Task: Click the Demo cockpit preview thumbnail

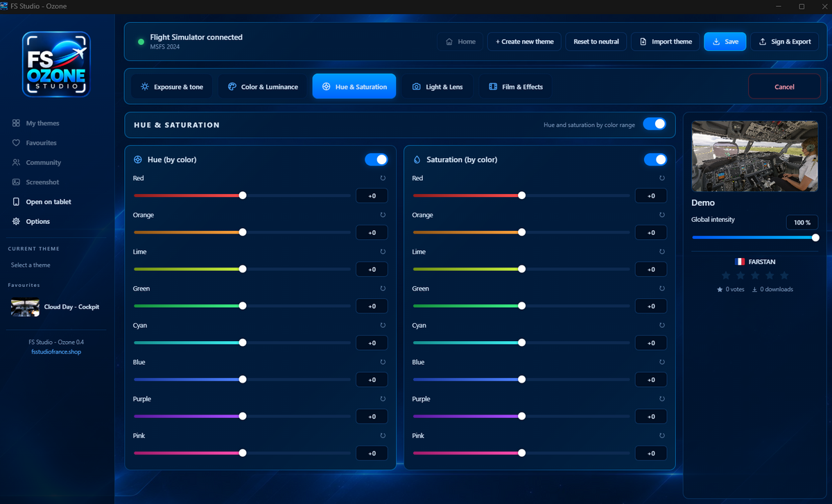Action: coord(755,156)
